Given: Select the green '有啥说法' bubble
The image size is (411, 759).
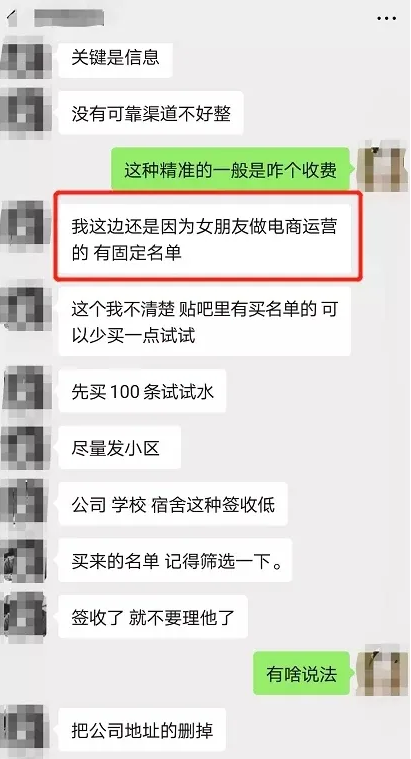Looking at the screenshot, I should pos(301,673).
